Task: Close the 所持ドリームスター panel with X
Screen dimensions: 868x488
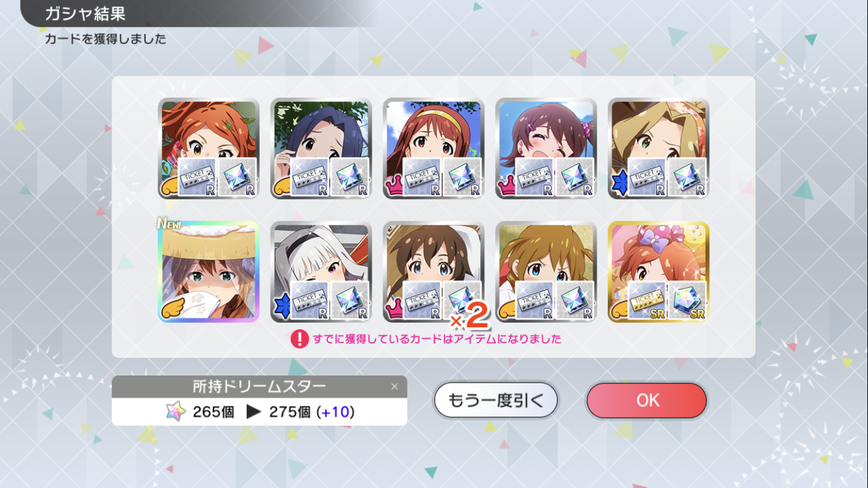Action: 394,386
